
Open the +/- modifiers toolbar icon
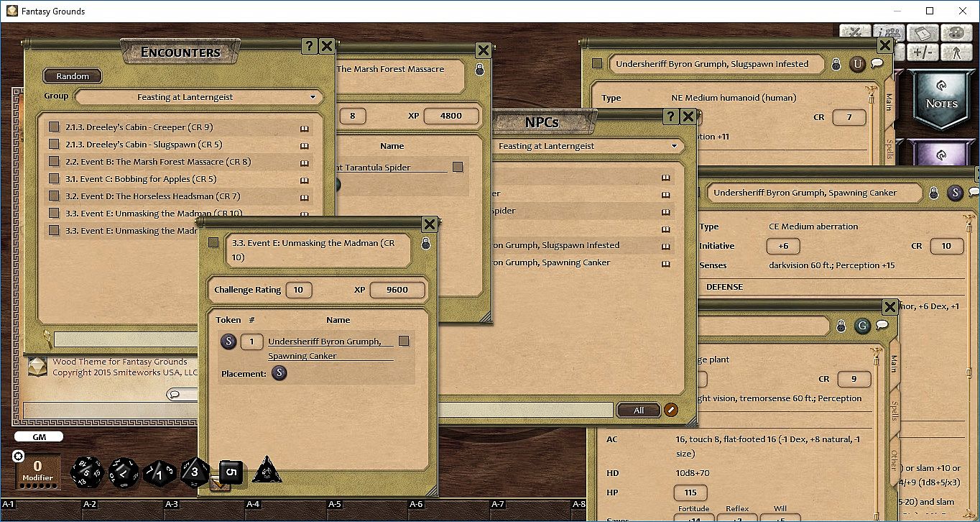923,52
